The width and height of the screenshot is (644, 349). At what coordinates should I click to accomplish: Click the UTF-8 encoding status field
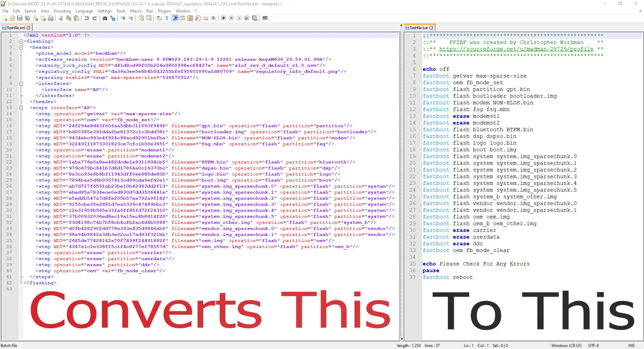[593, 346]
